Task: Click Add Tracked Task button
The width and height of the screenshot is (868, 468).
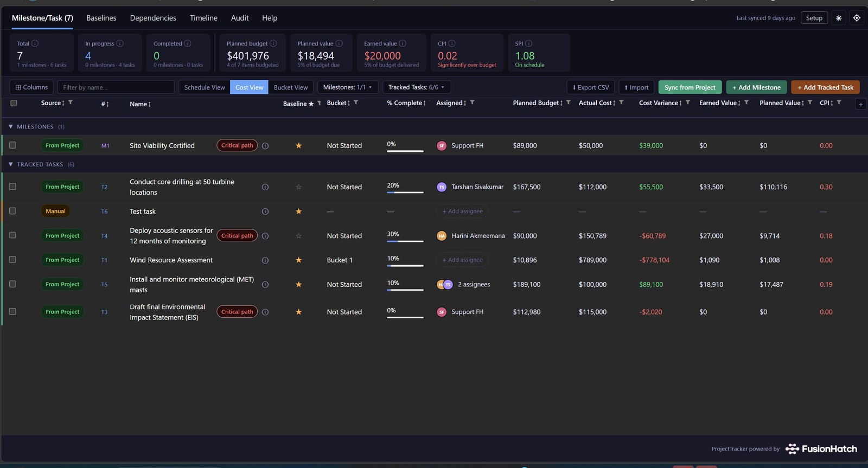Action: (825, 87)
